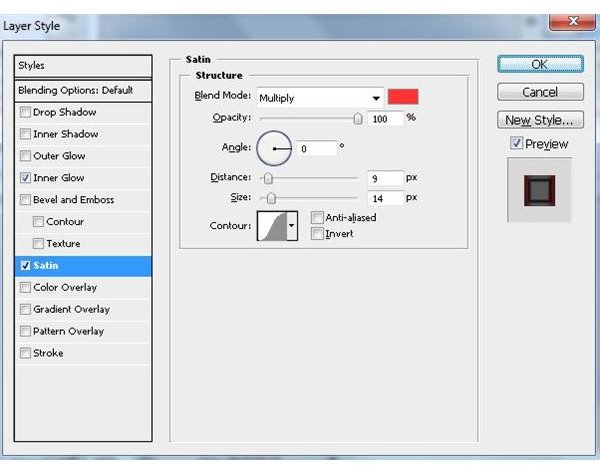
Task: Uncheck the Satin checkbox
Action: tap(25, 265)
